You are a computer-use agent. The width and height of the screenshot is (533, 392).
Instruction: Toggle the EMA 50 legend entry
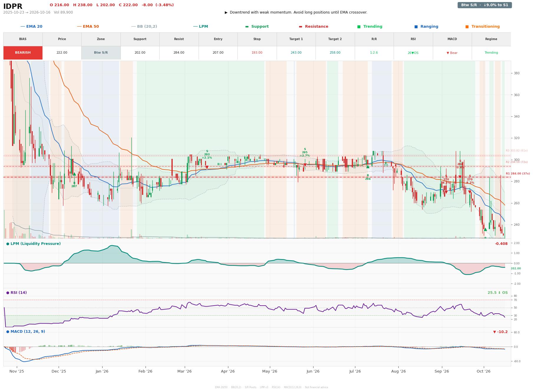[88, 27]
